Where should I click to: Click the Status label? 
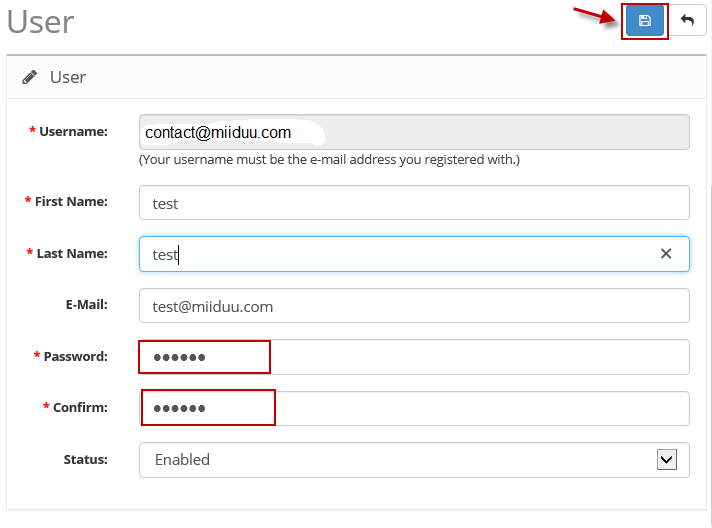pos(85,459)
